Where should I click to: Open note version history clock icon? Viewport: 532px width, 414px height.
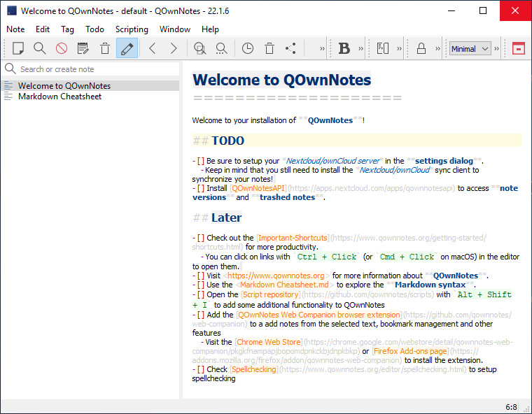(x=248, y=49)
